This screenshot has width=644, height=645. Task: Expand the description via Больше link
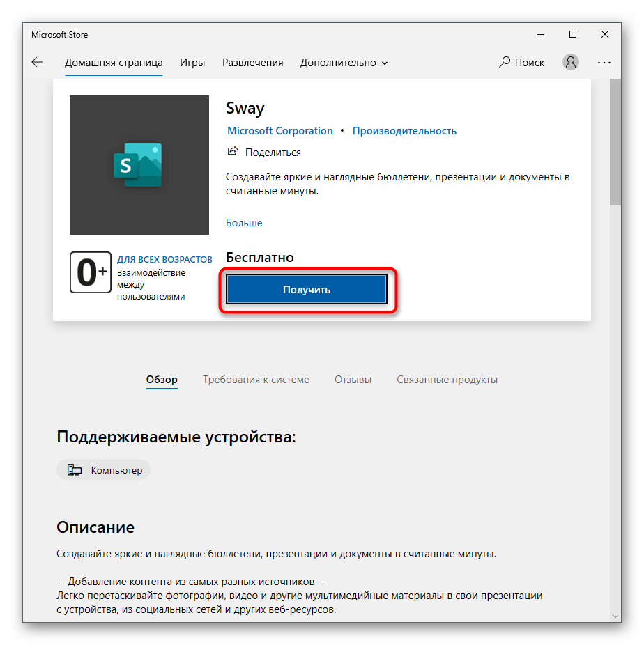pyautogui.click(x=244, y=222)
